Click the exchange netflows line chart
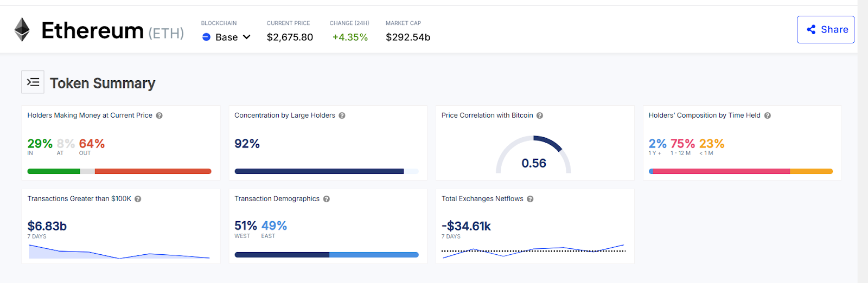 [533, 251]
